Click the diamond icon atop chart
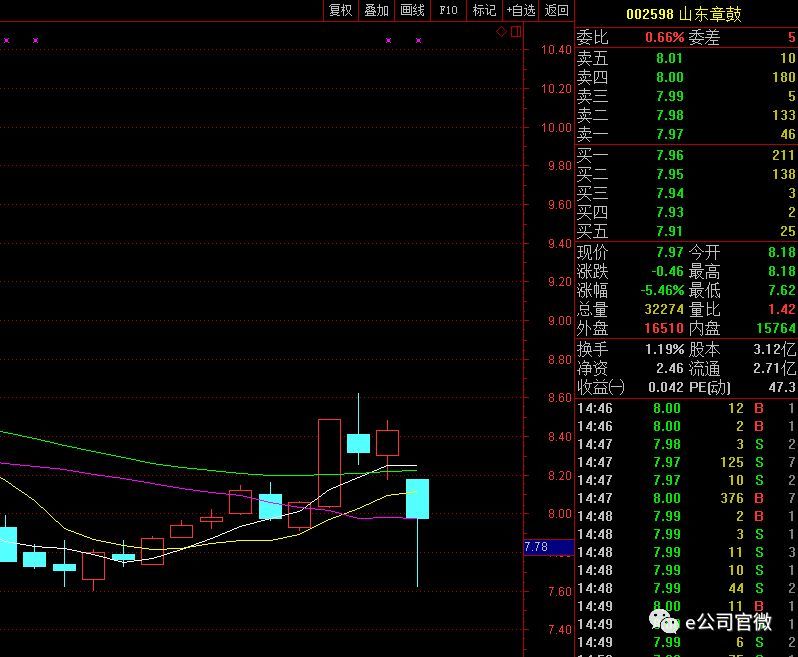Image resolution: width=798 pixels, height=657 pixels. coord(501,32)
